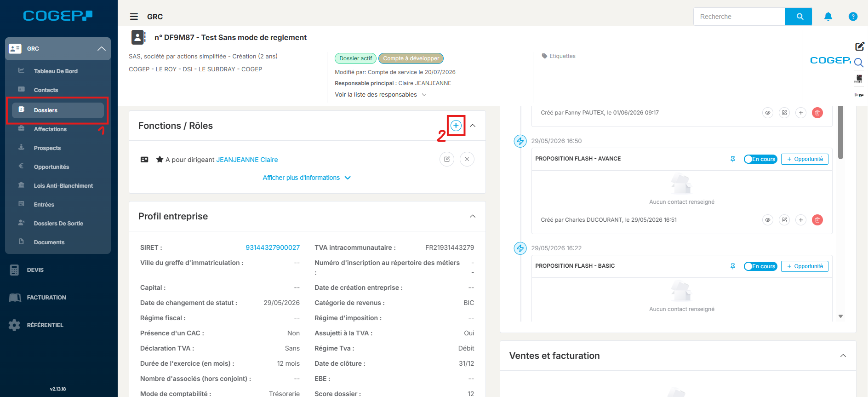
Task: Click plus on Charles DUCOURANT entry
Action: coord(801,220)
